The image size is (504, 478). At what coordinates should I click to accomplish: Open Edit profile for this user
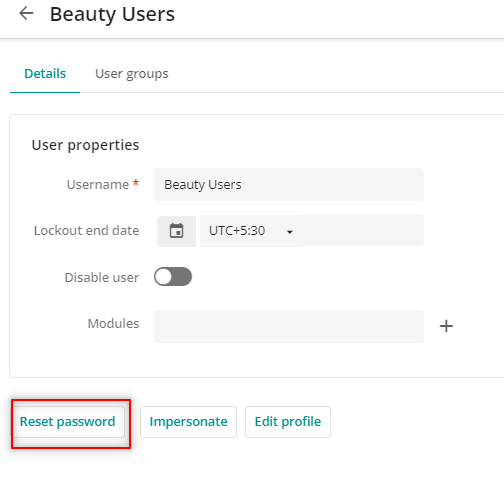tap(288, 422)
